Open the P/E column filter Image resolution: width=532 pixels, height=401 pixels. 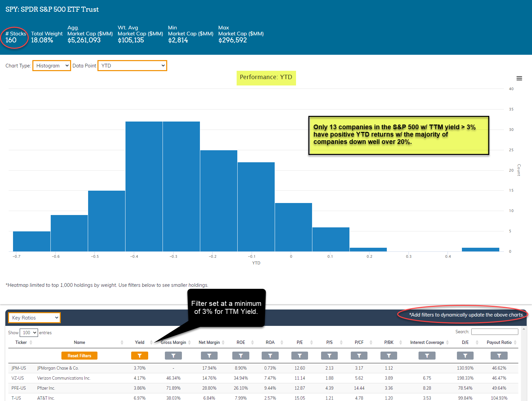click(x=300, y=356)
